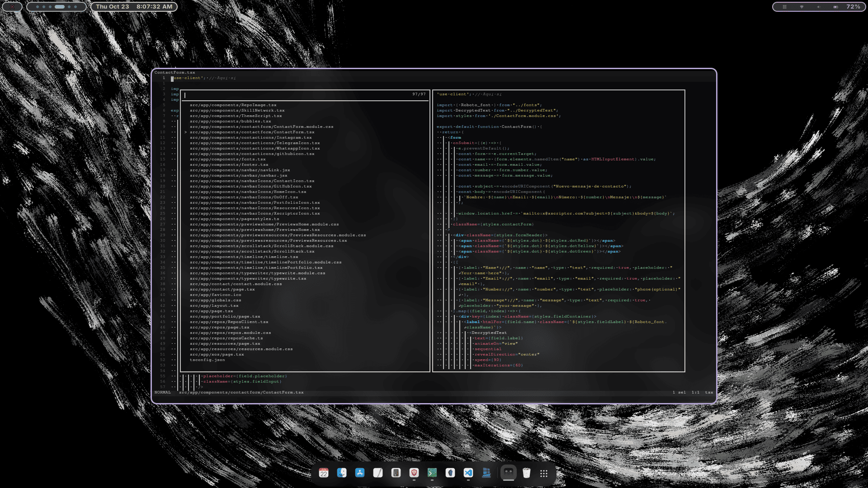Open Launchpad from the dock
This screenshot has width=868, height=488.
(x=544, y=473)
